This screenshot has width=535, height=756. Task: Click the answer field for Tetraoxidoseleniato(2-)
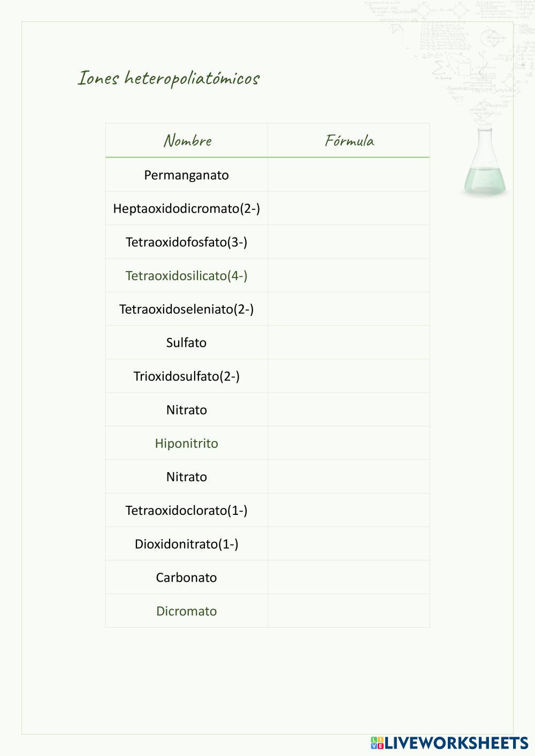click(348, 309)
